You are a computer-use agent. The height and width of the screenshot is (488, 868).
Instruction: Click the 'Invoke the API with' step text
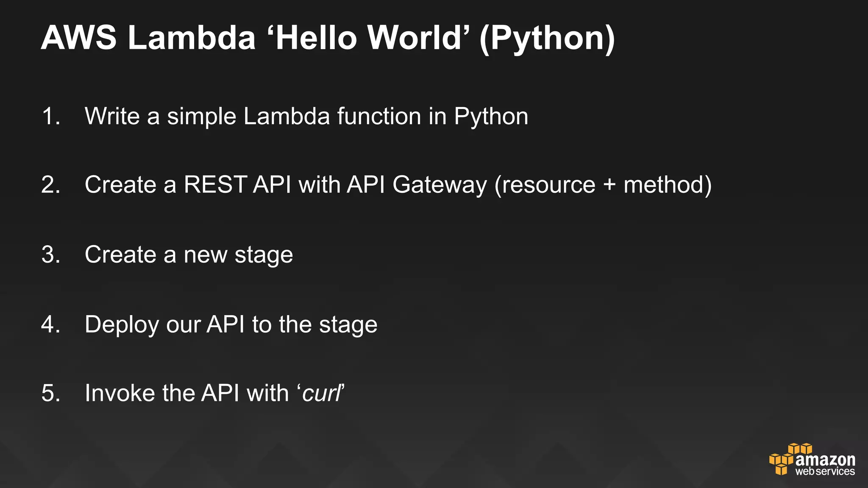point(187,393)
